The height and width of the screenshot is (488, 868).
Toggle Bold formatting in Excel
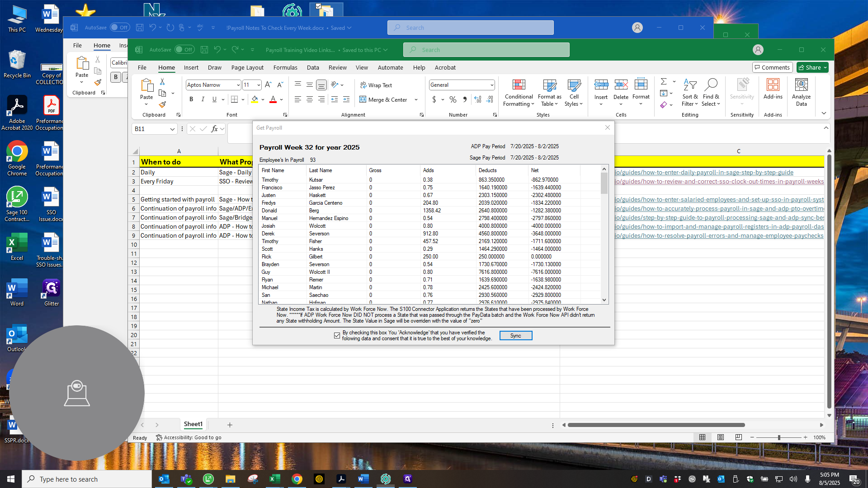191,99
